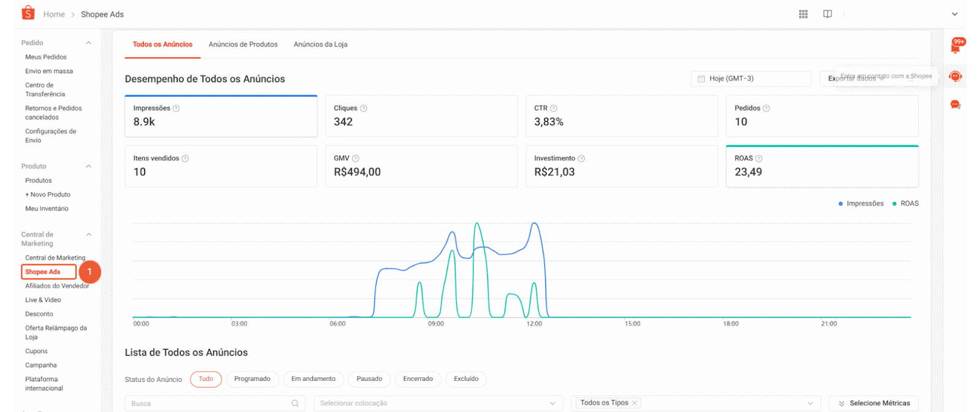Open the chat messages icon
The height and width of the screenshot is (412, 980).
tap(955, 105)
